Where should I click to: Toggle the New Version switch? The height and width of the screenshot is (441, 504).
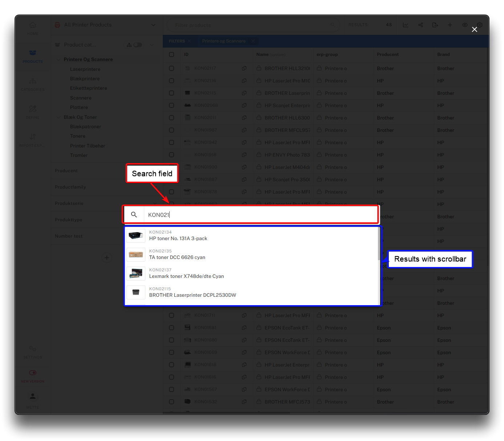point(33,373)
